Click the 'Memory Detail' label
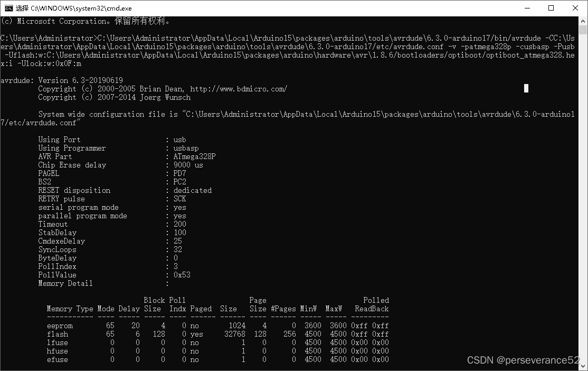The height and width of the screenshot is (371, 588). 65,283
